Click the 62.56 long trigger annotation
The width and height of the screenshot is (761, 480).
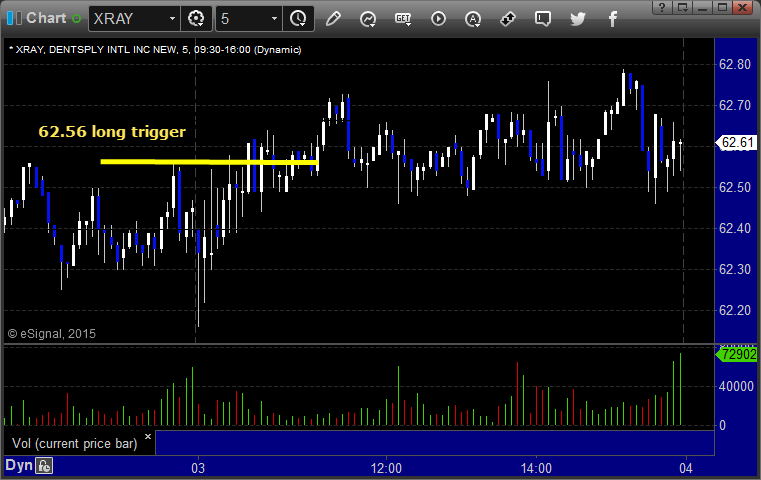point(112,132)
